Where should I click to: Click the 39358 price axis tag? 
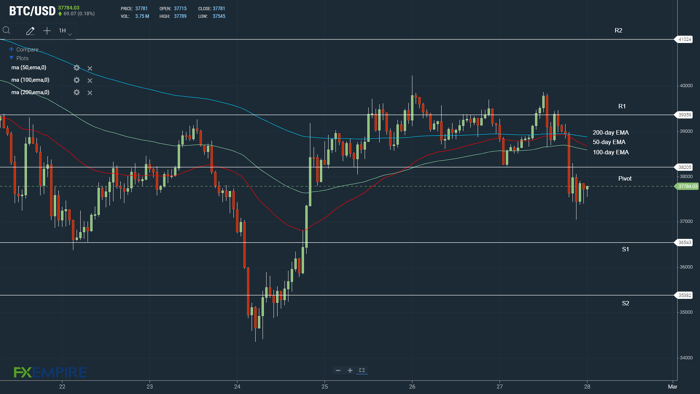click(684, 115)
